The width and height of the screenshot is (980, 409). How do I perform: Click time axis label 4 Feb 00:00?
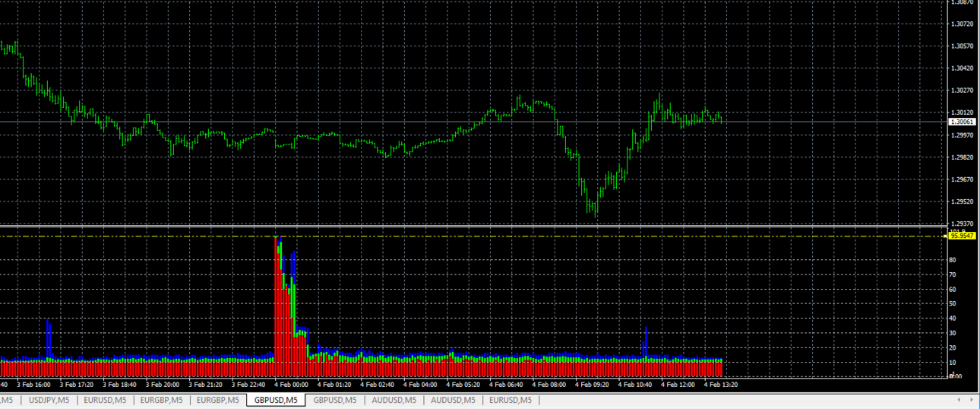click(292, 385)
